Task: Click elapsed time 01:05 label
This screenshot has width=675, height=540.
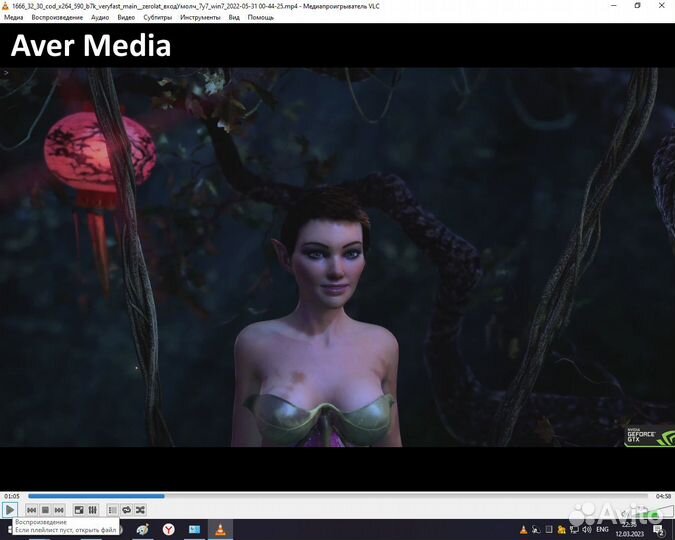Action: [x=12, y=496]
